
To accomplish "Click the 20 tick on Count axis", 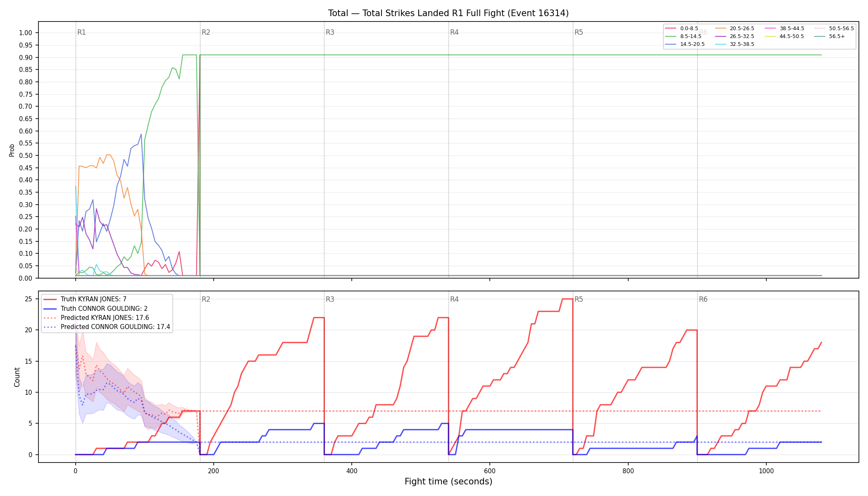I will [x=29, y=330].
